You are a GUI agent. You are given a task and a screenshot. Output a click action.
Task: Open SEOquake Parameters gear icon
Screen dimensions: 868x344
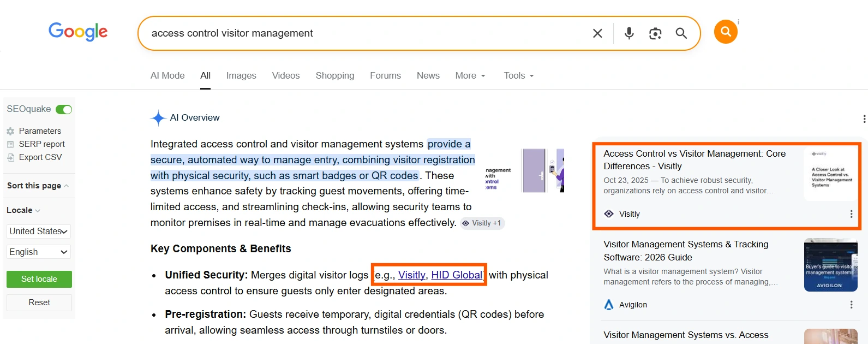pyautogui.click(x=10, y=131)
